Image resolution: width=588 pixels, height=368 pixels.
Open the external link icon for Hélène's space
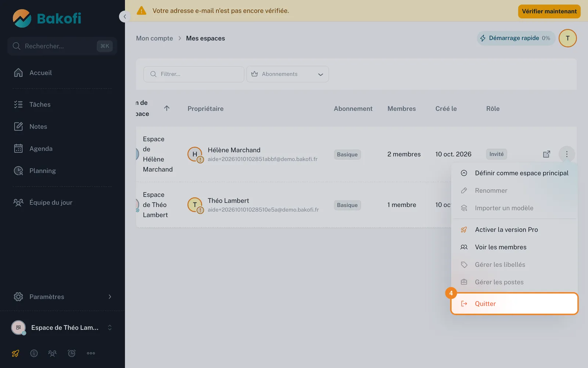[546, 154]
